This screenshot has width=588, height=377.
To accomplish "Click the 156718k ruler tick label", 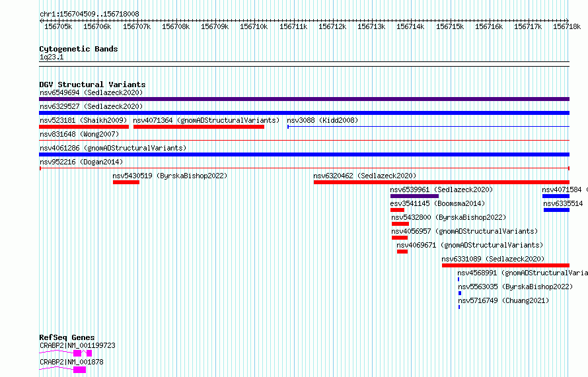I will [x=567, y=26].
